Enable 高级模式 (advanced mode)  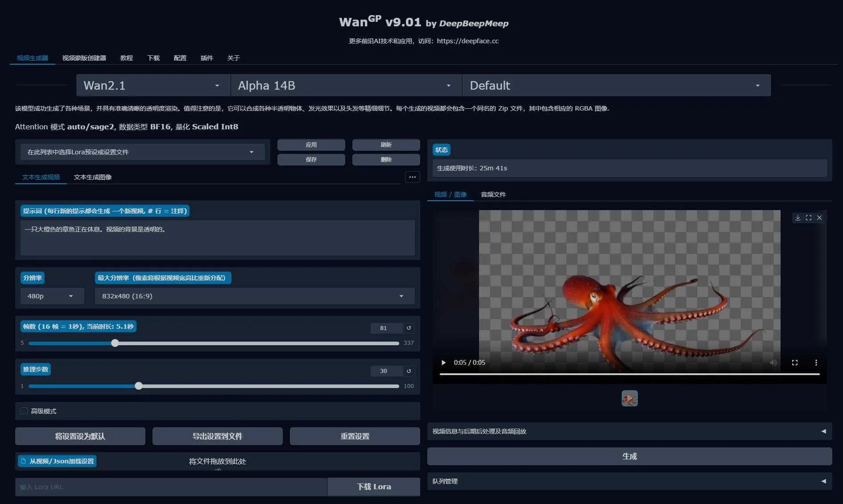24,410
